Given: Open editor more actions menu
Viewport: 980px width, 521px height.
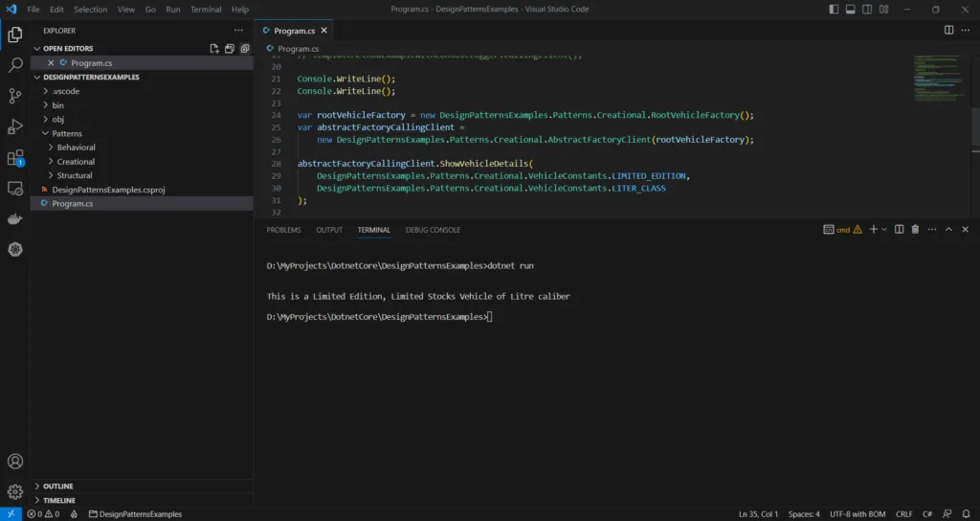Looking at the screenshot, I should click(965, 30).
